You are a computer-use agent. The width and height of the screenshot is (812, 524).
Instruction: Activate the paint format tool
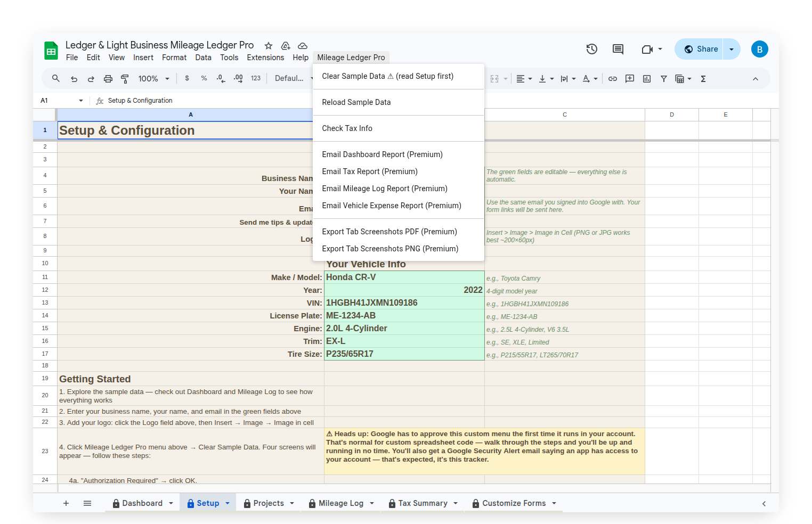(x=125, y=78)
